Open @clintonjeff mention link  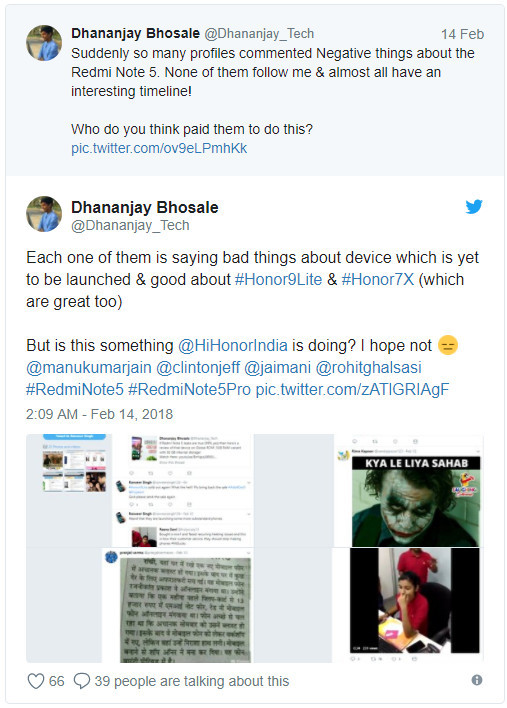[x=198, y=368]
